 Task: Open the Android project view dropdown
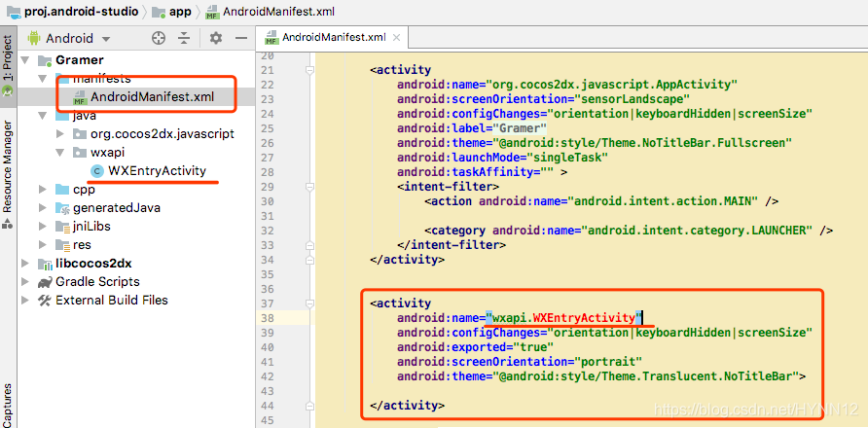(70, 38)
